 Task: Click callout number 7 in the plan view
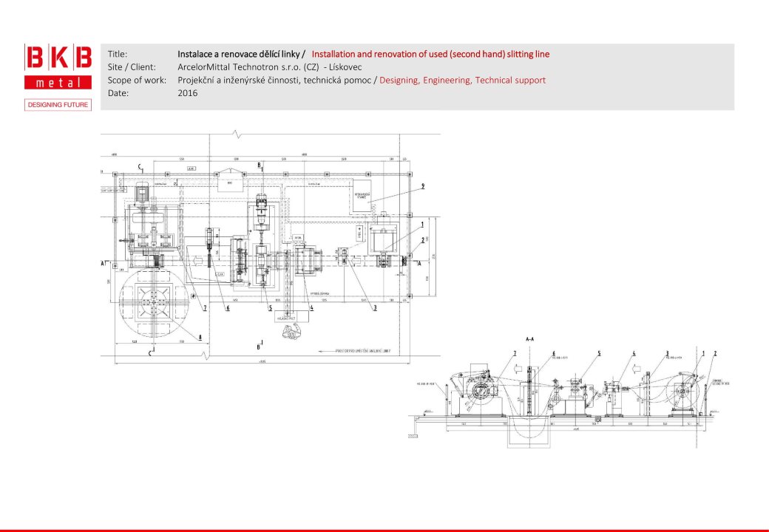click(205, 307)
